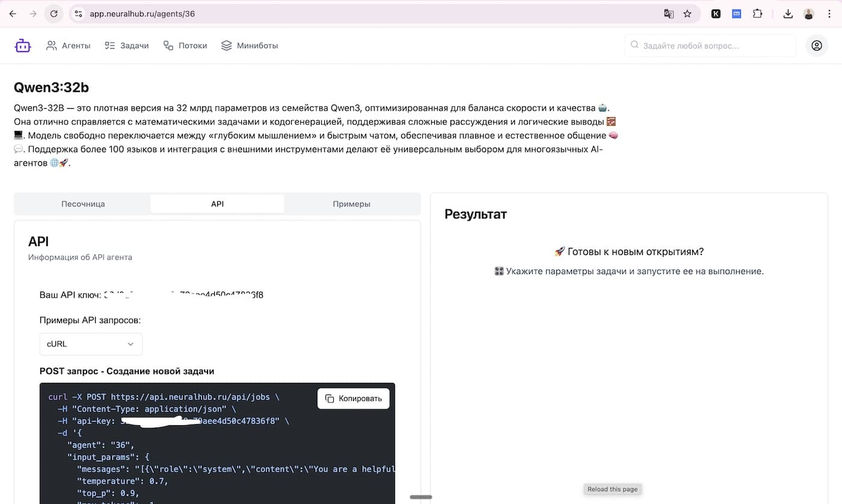This screenshot has width=842, height=504.
Task: Copy the code with Копировать button
Action: coord(354,398)
